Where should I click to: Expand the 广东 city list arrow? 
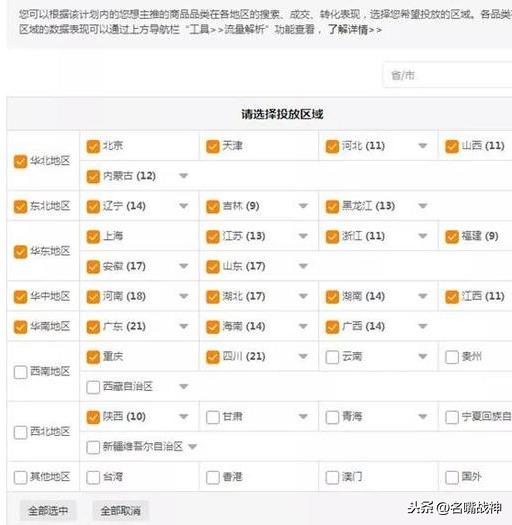point(184,326)
